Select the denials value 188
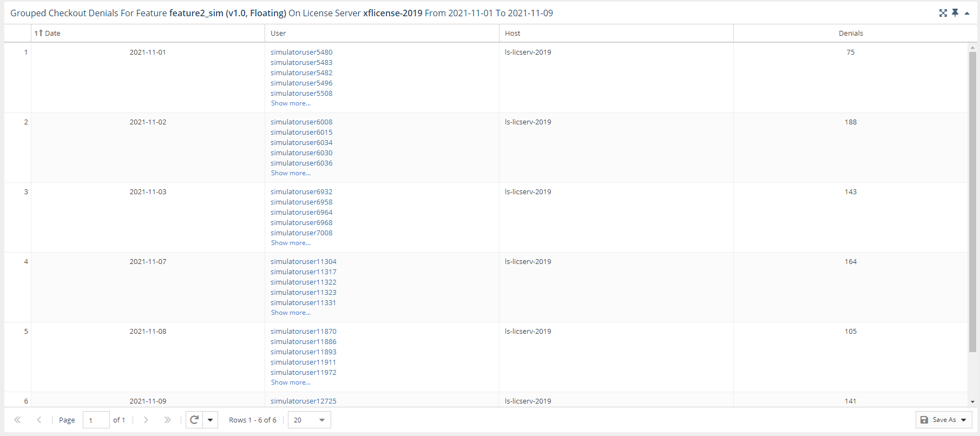The width and height of the screenshot is (980, 436). coord(851,122)
